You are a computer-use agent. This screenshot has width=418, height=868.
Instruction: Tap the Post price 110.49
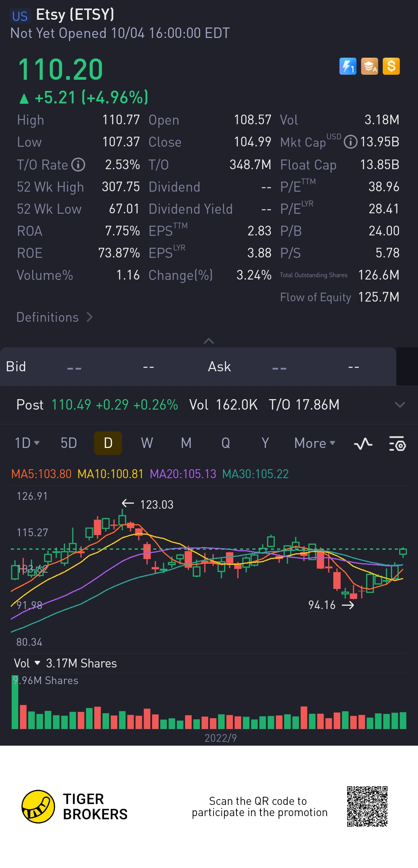(71, 405)
